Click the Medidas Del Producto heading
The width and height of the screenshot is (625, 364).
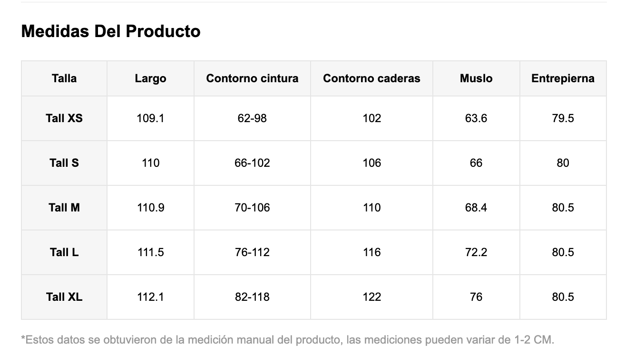point(111,31)
